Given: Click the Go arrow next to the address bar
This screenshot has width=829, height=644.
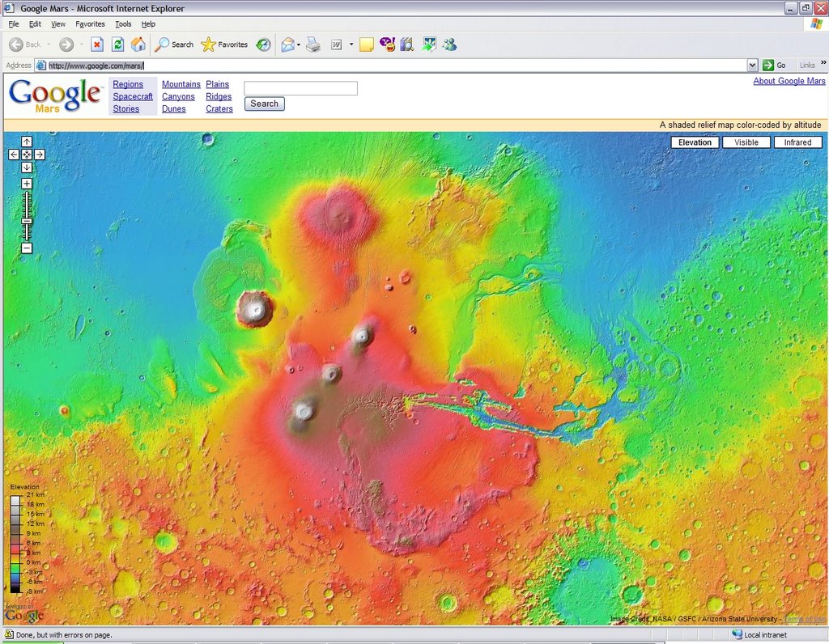Looking at the screenshot, I should click(x=768, y=65).
